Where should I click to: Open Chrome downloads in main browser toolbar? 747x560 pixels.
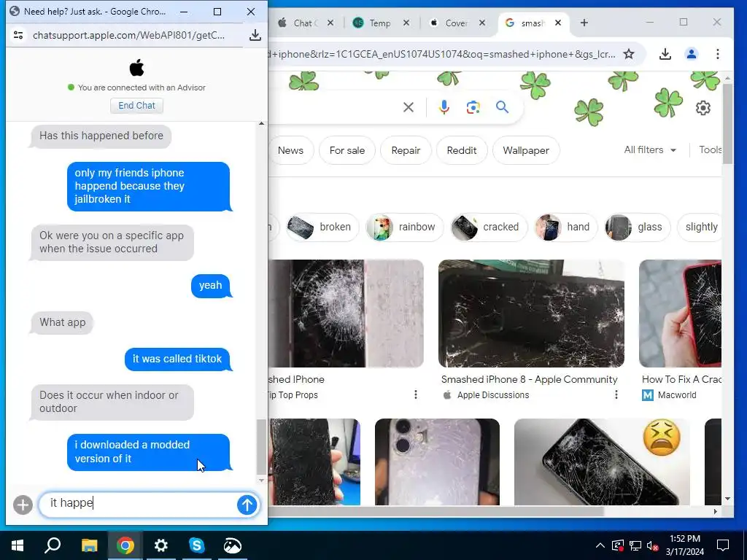[x=665, y=54]
